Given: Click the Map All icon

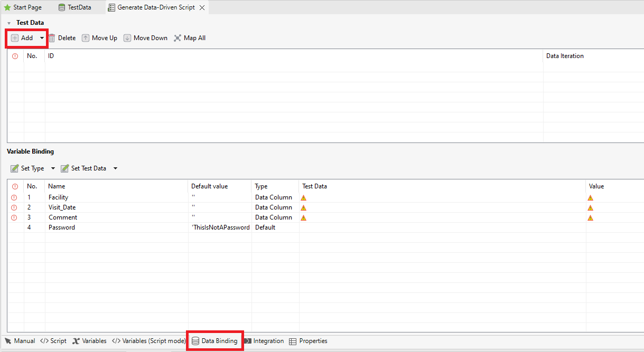Looking at the screenshot, I should coord(178,38).
